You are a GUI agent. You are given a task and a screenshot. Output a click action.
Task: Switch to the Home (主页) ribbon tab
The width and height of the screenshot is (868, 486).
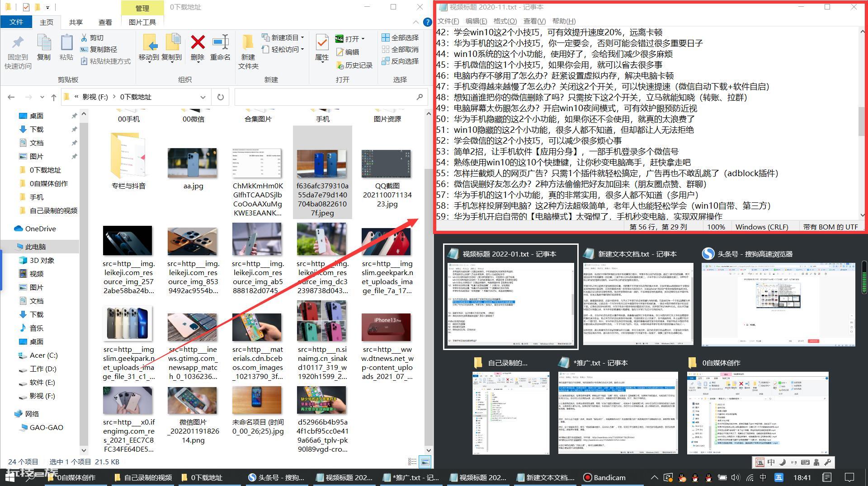47,22
